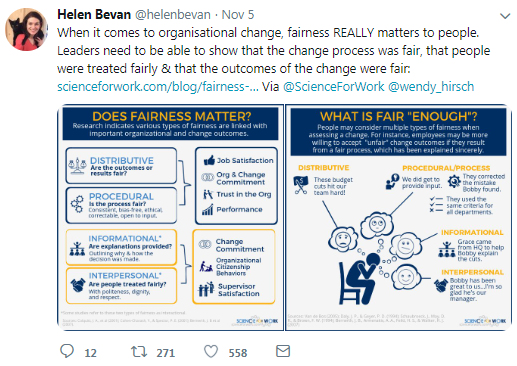Click the 558 likes count
517x366 pixels.
(x=238, y=353)
